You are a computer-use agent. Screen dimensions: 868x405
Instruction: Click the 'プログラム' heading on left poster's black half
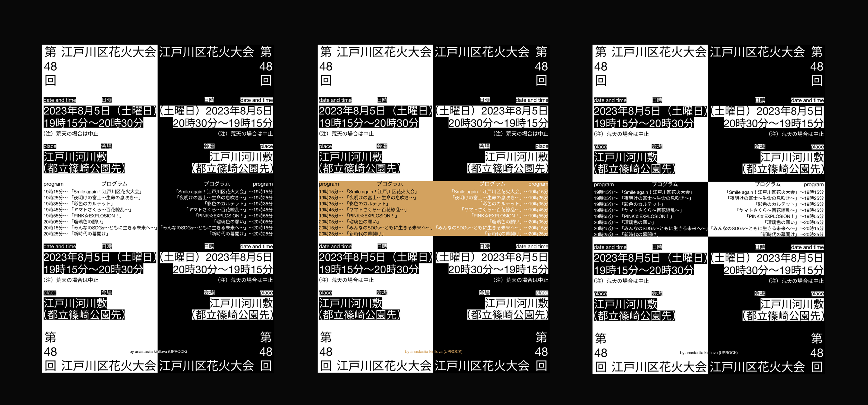pyautogui.click(x=217, y=184)
